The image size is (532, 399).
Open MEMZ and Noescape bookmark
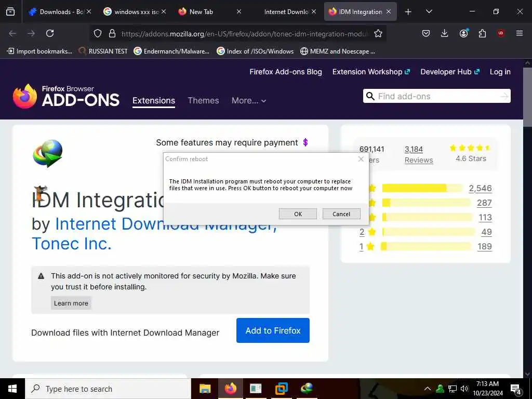point(338,51)
